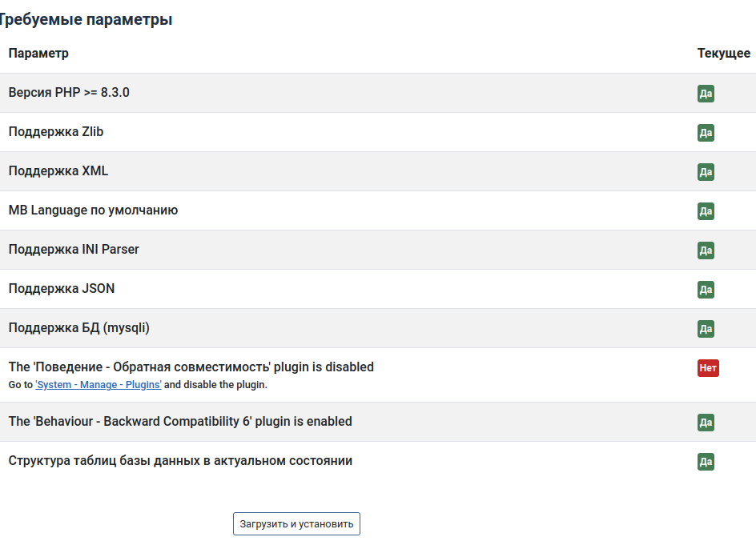Click the 'Параметр' column header
This screenshot has width=756, height=541.
click(38, 54)
